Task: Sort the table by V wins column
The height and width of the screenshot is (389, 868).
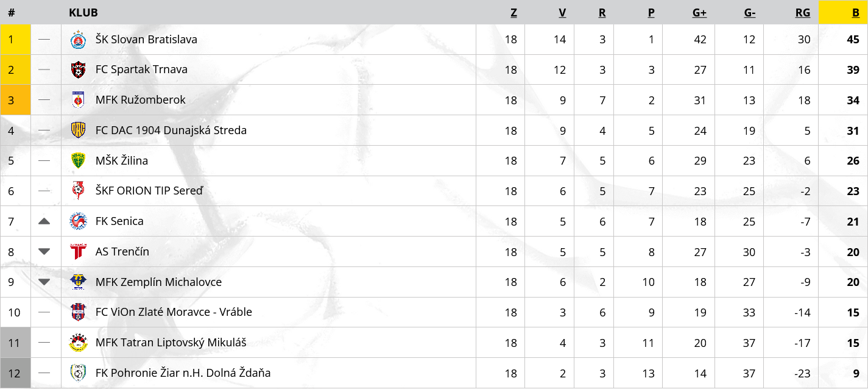Action: 562,13
